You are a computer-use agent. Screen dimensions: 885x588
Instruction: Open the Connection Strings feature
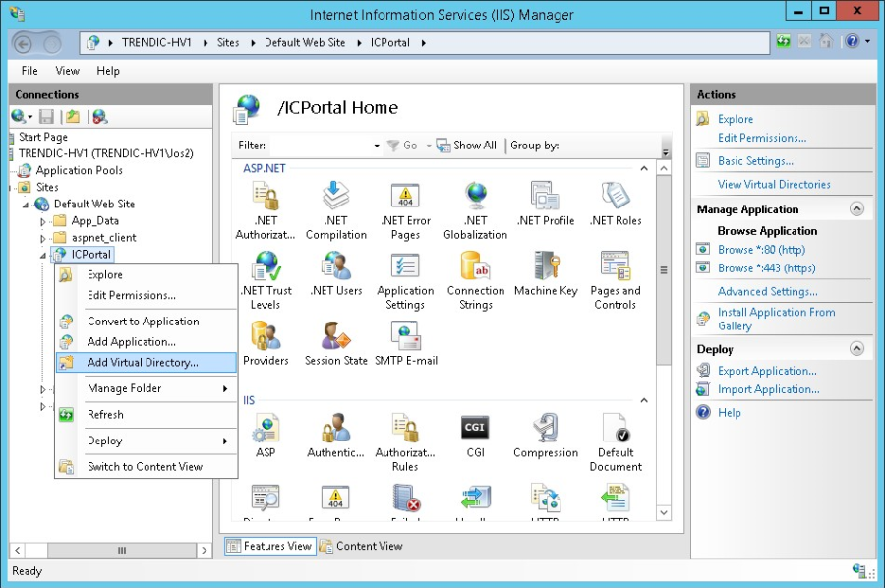click(475, 280)
